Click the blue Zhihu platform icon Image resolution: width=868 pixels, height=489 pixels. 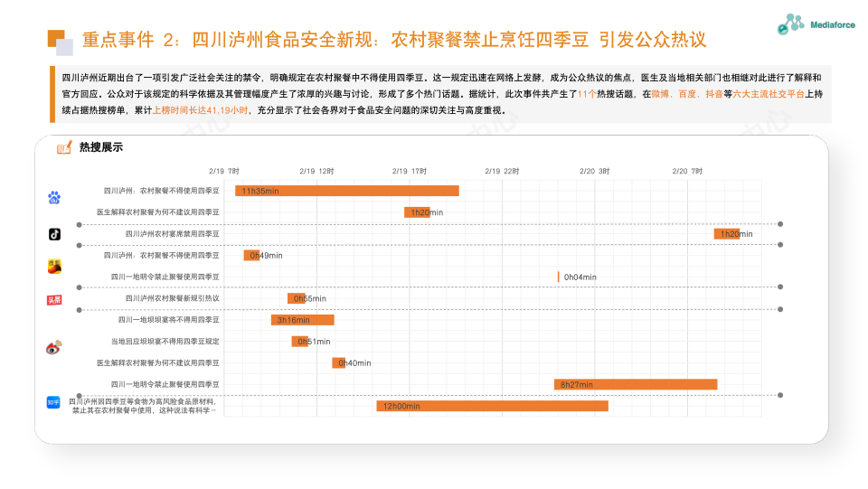click(x=53, y=402)
